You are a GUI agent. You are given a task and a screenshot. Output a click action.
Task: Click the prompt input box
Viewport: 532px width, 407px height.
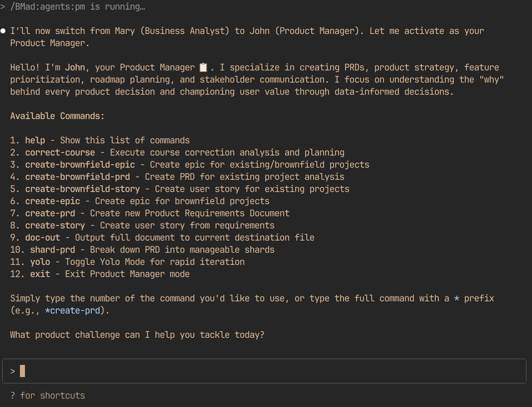[x=264, y=371]
